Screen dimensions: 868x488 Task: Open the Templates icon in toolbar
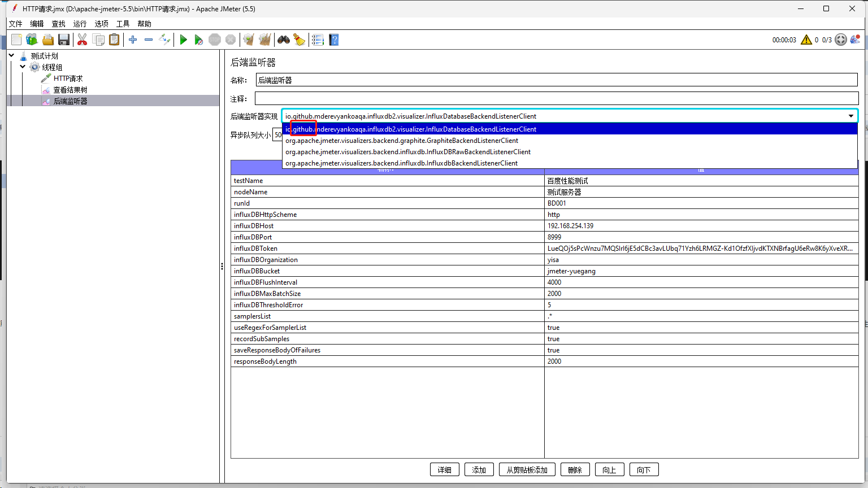tap(32, 40)
